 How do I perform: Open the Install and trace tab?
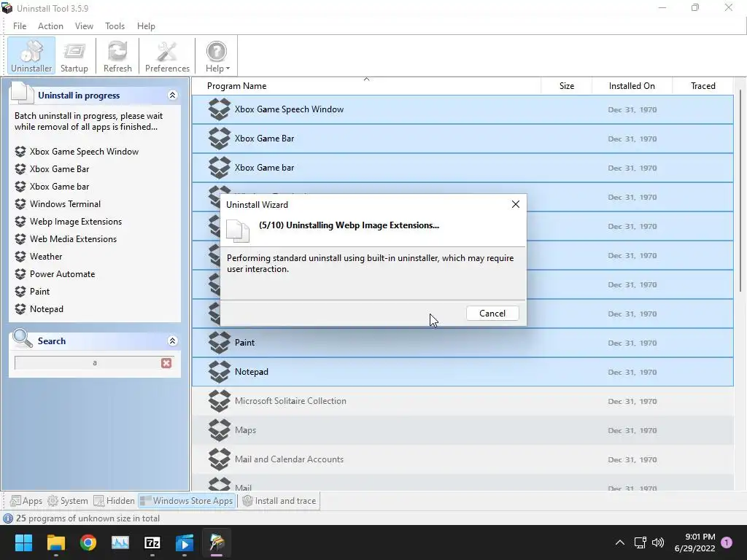tap(279, 501)
